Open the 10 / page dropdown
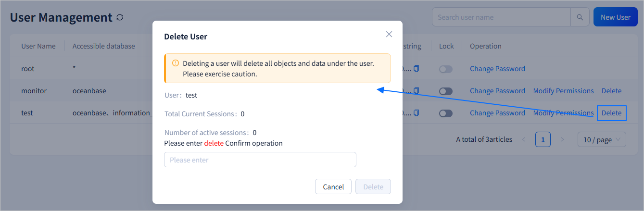Viewport: 644px width, 211px height. pos(602,140)
